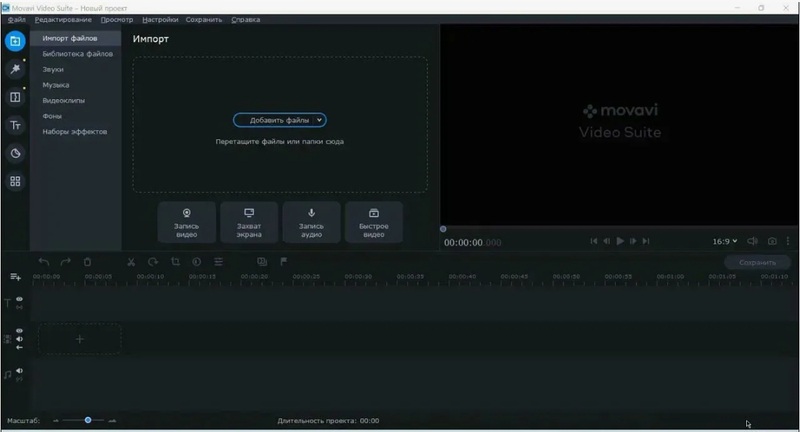Open the Titles tab (Tт icon)
Screen dimensions: 800x432
pyautogui.click(x=15, y=125)
